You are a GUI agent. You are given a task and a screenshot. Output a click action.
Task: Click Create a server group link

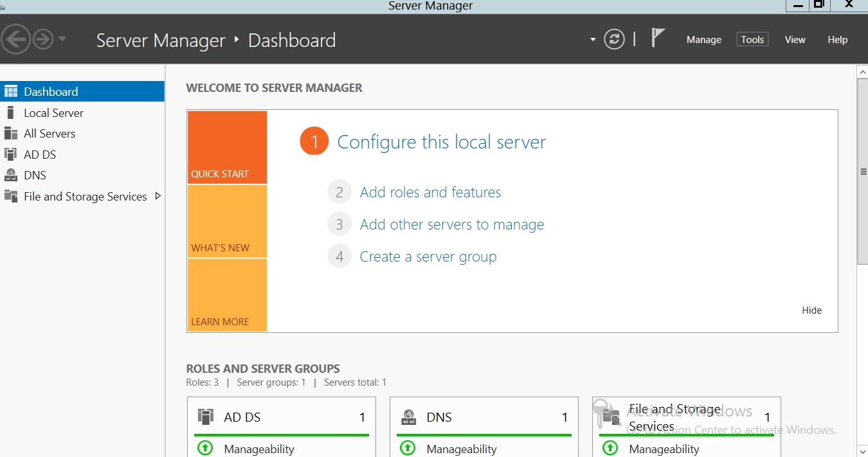click(x=428, y=257)
